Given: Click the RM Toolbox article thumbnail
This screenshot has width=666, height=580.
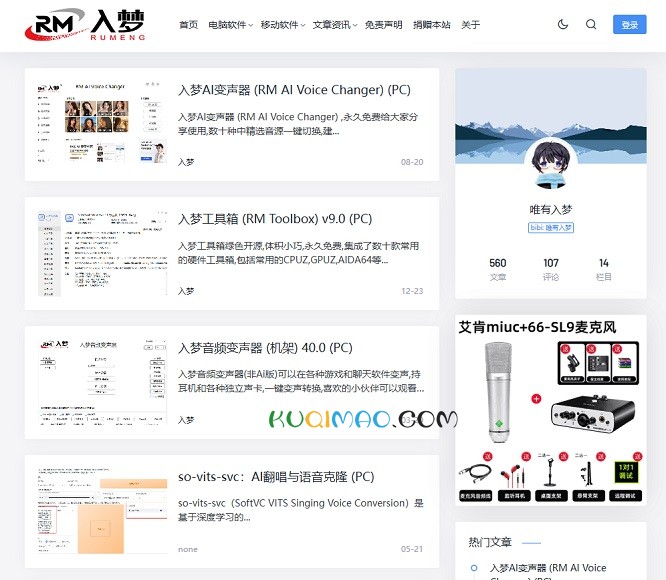Looking at the screenshot, I should pyautogui.click(x=102, y=253).
